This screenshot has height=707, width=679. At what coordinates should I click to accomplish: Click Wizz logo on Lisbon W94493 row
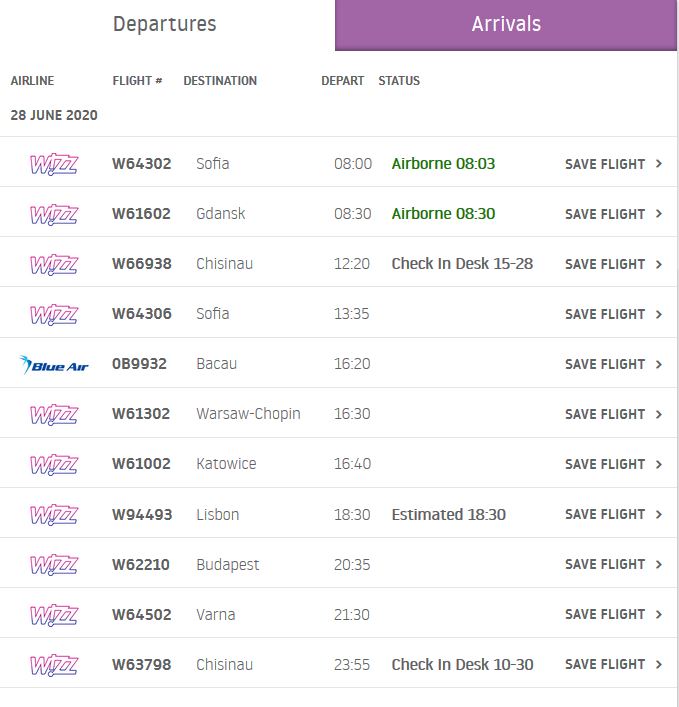pos(54,514)
